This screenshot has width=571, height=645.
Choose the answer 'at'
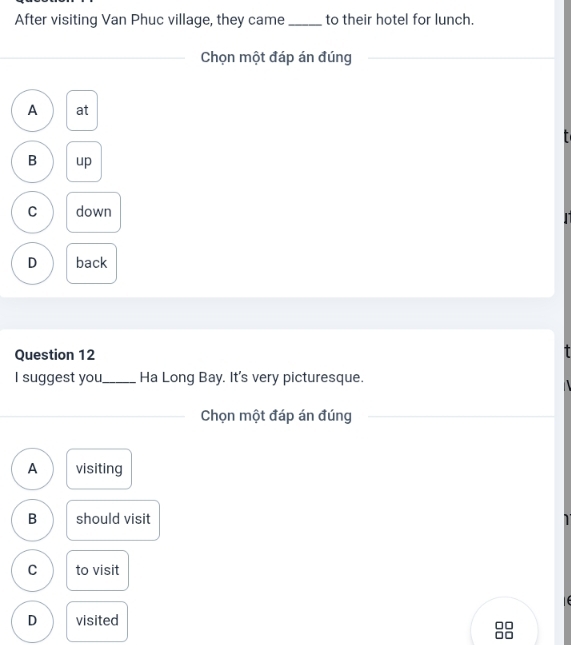(82, 110)
